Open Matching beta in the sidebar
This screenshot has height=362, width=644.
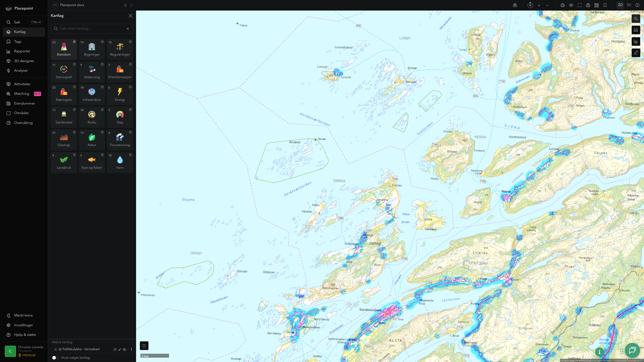click(x=24, y=94)
